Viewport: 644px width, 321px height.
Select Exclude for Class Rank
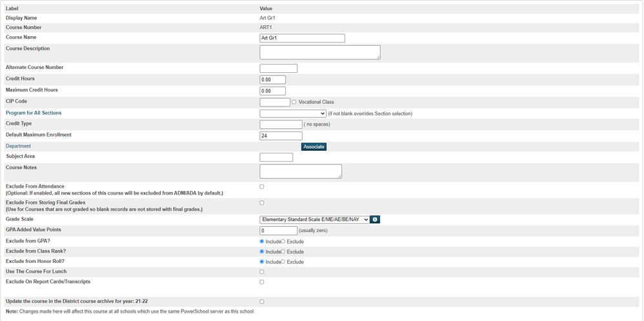(x=283, y=252)
